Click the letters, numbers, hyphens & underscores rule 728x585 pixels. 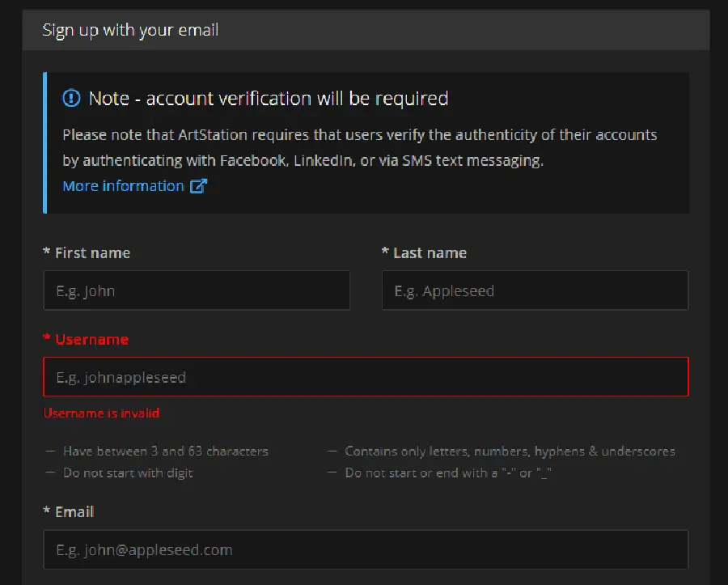[x=510, y=451]
